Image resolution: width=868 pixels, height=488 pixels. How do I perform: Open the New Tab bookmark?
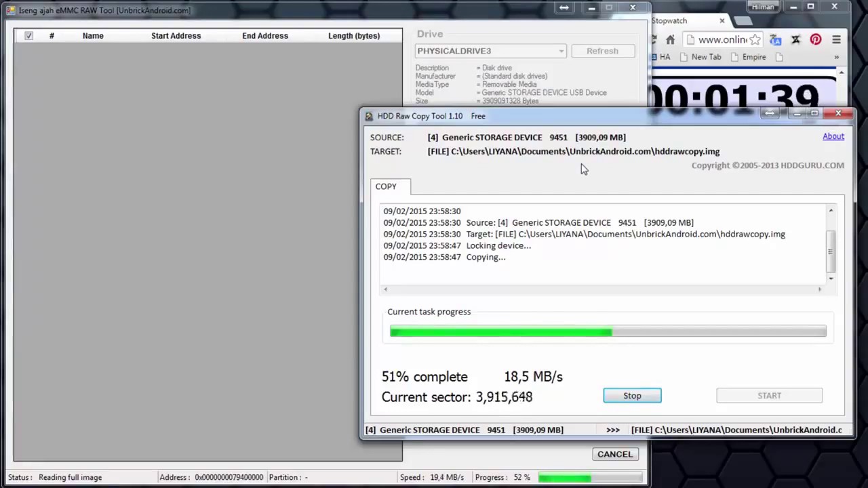pos(701,57)
